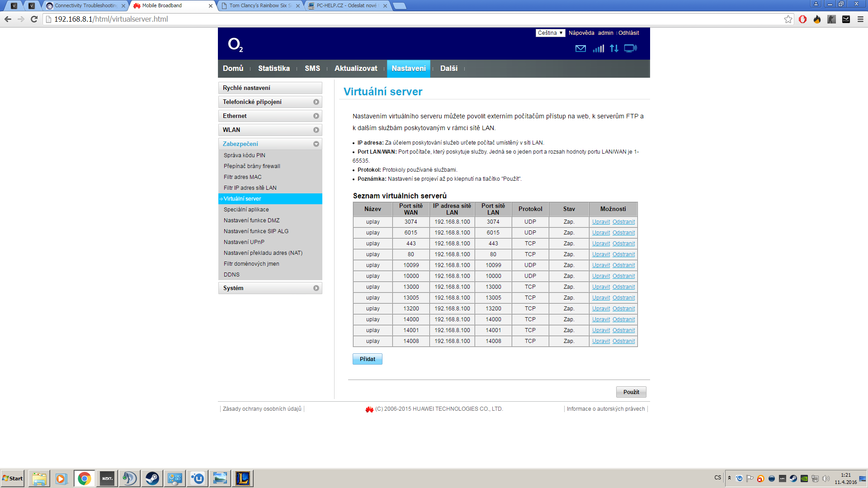Viewport: 868px width, 488px height.
Task: Click the signal strength bars icon
Action: (598, 48)
